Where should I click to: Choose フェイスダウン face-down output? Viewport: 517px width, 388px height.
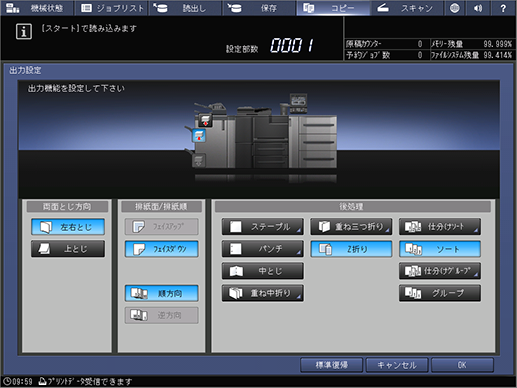162,249
